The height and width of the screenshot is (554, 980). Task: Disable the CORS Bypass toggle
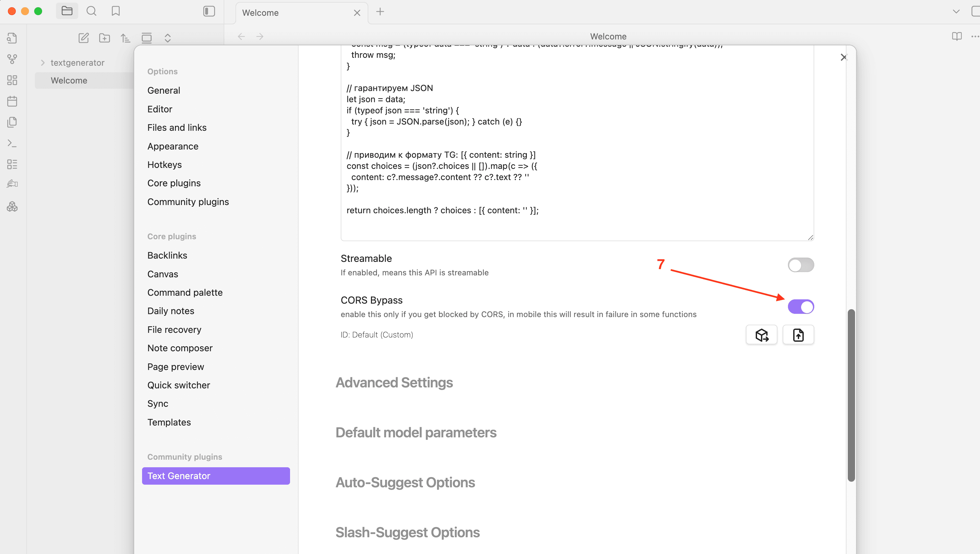coord(801,307)
